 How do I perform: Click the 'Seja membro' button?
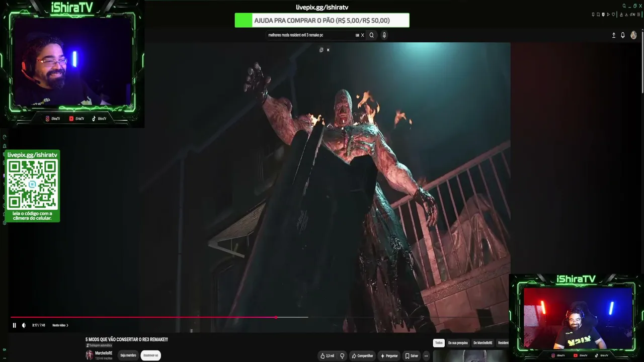coord(128,355)
